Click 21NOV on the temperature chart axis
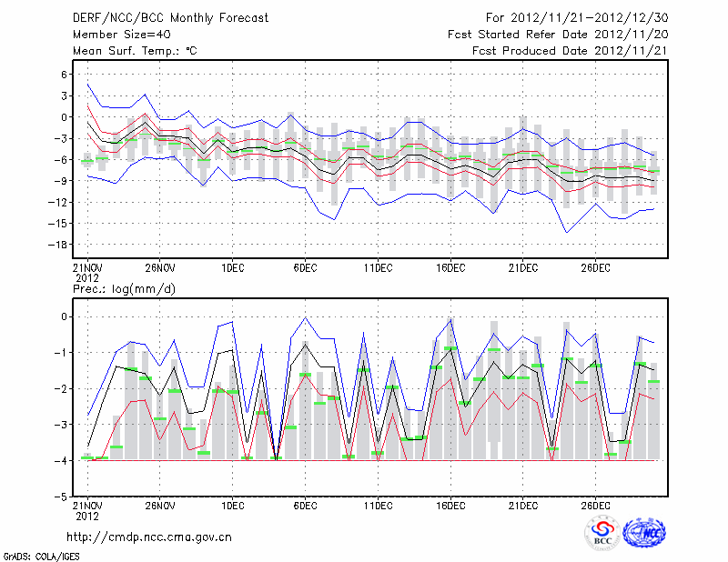 pos(86,268)
